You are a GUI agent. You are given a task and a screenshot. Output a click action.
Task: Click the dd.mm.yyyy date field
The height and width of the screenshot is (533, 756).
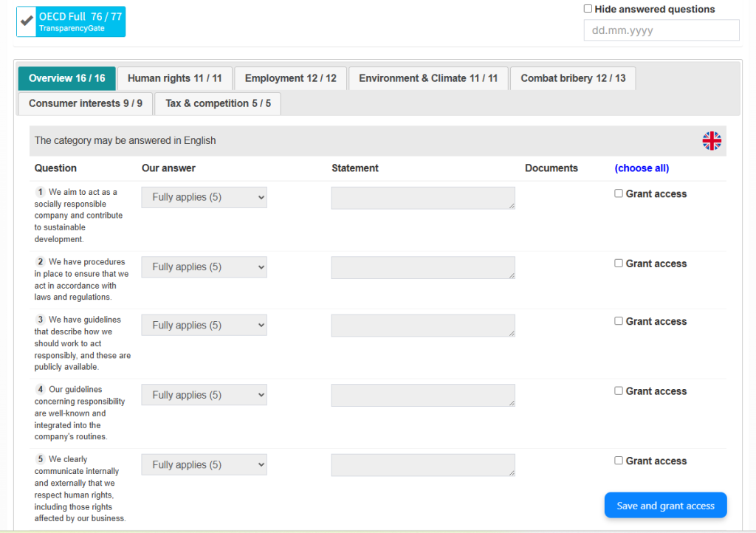tap(661, 30)
